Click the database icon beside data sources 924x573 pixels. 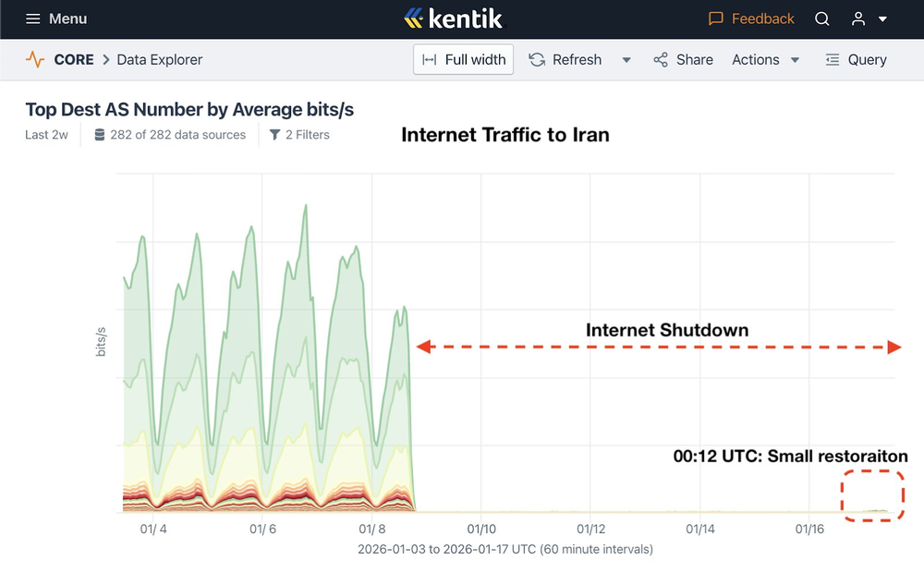coord(100,135)
